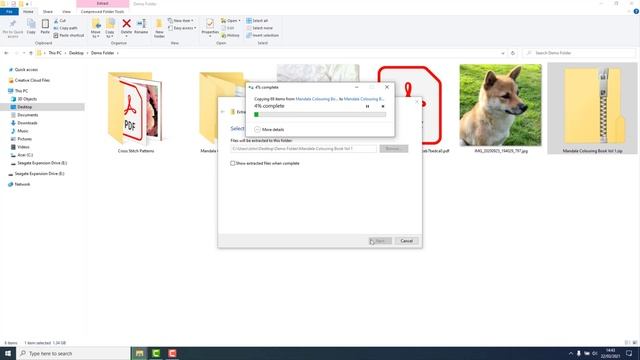Click the This PC breadcrumb

pos(55,53)
